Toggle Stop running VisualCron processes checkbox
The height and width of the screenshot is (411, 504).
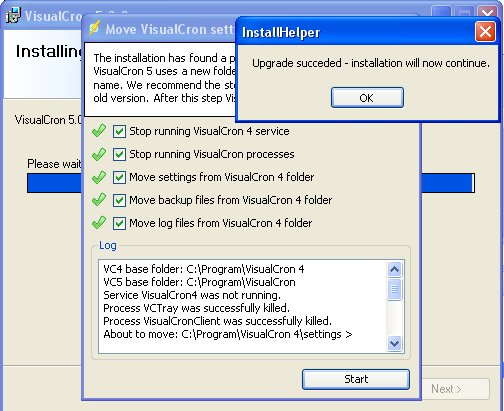coord(119,155)
